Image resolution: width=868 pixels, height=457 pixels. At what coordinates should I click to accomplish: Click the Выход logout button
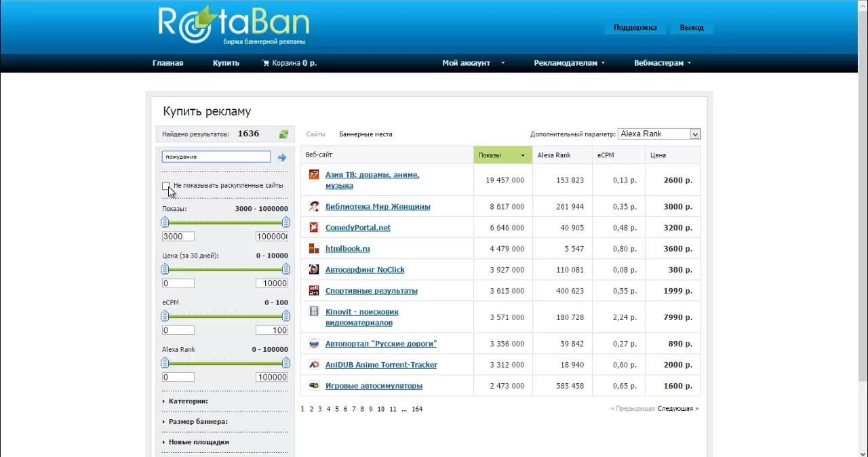(x=692, y=28)
